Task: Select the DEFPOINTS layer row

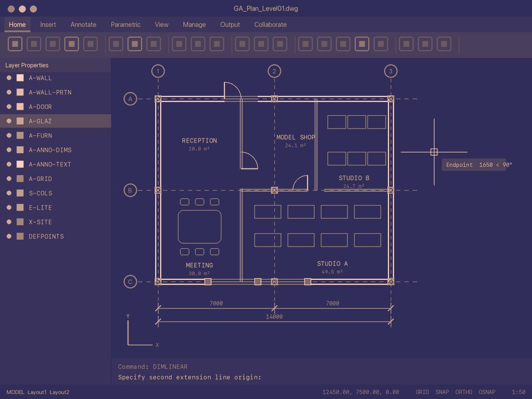Action: [55, 237]
